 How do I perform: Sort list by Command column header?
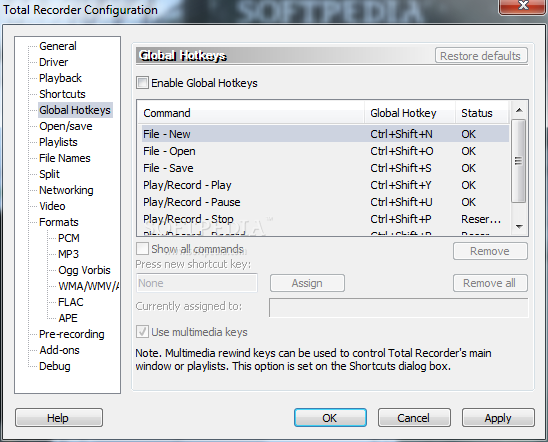coord(251,113)
